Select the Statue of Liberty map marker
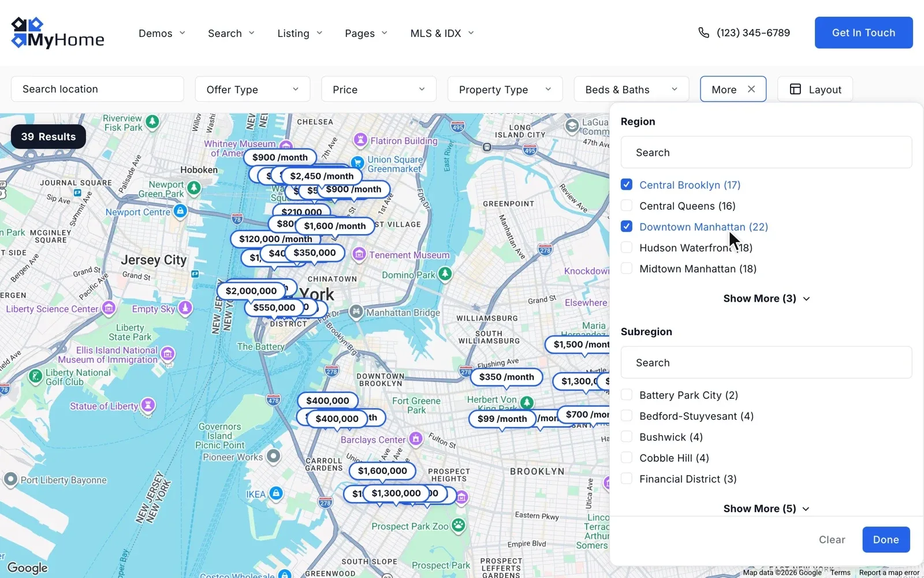 (148, 405)
